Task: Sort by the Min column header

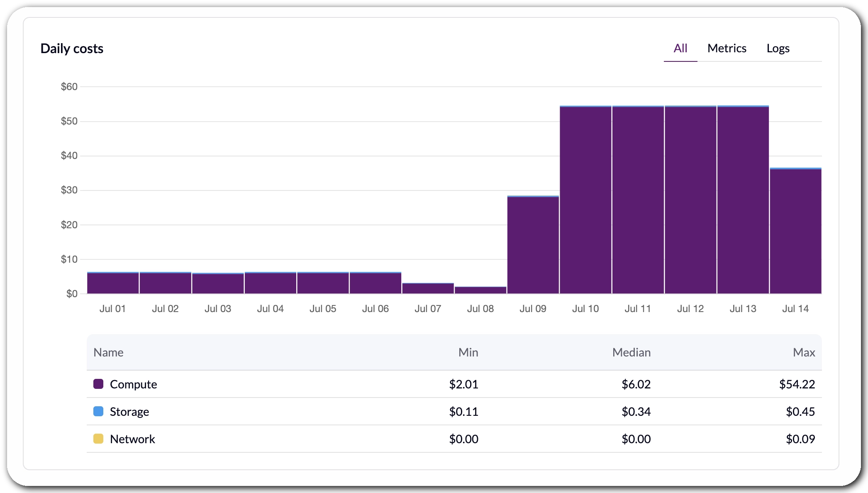Action: (x=468, y=352)
